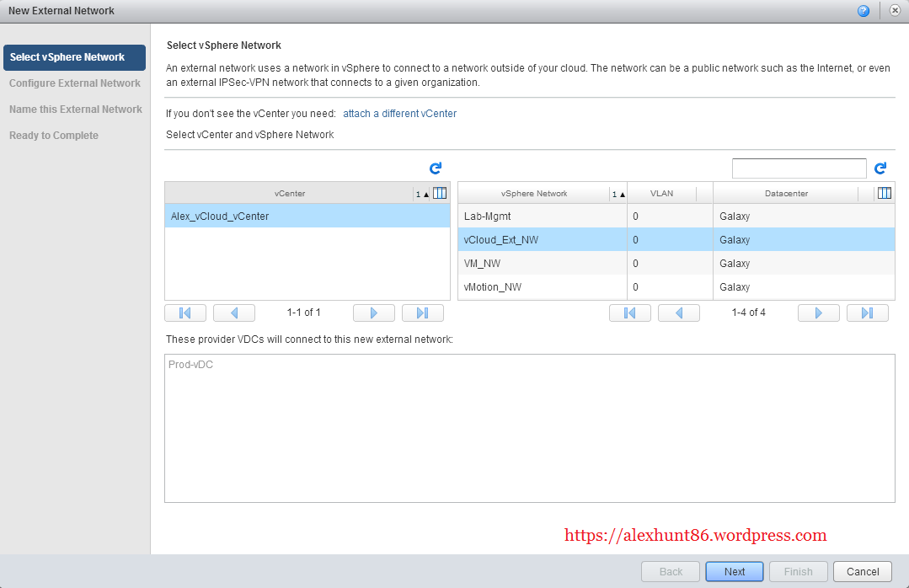Image resolution: width=909 pixels, height=588 pixels.
Task: Select the Select vSphere Network step
Action: pos(74,57)
